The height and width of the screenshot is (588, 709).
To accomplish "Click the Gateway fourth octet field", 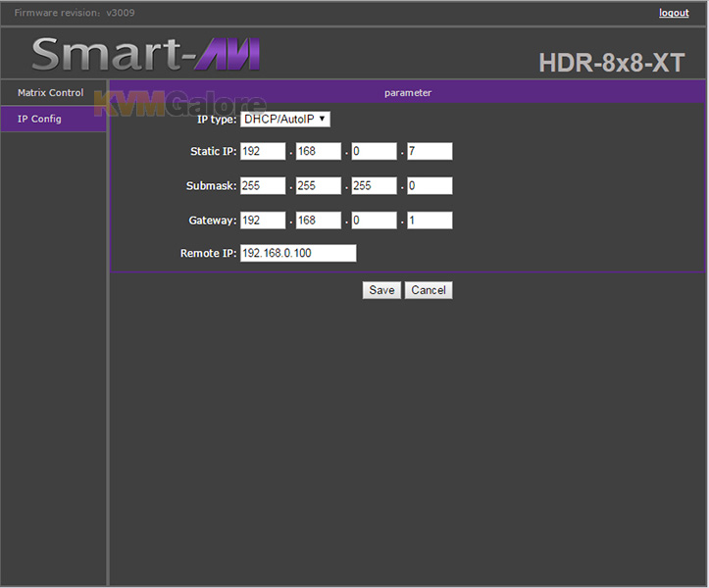I will pos(430,220).
